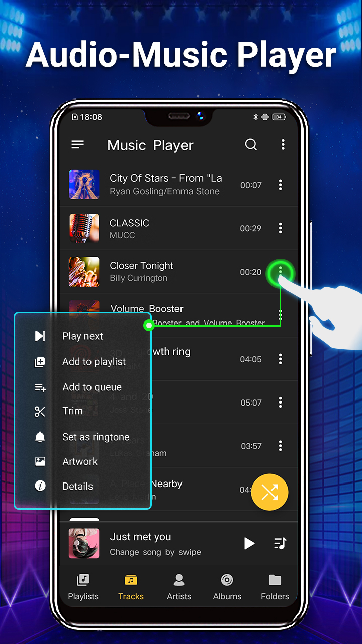Tap the search magnifier icon
Screen dimensions: 362x644
click(x=251, y=145)
